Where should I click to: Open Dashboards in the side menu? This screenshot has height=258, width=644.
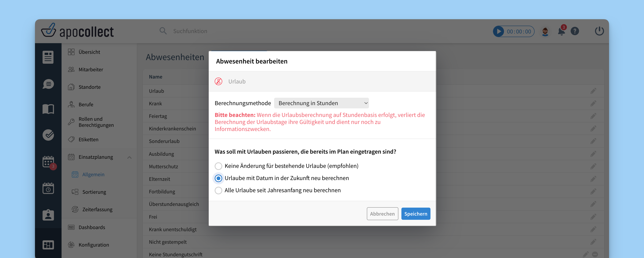92,227
